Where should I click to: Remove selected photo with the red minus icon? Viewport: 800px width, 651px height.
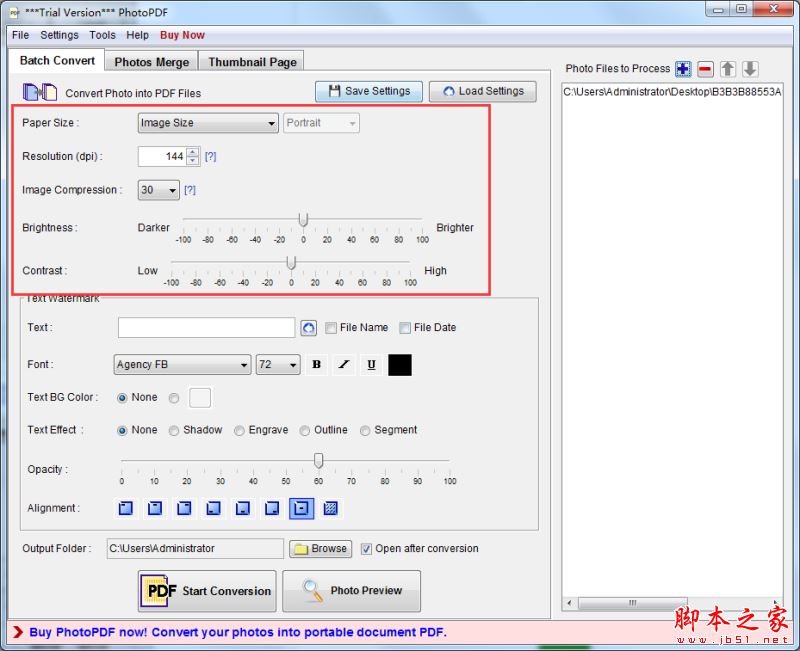click(705, 69)
